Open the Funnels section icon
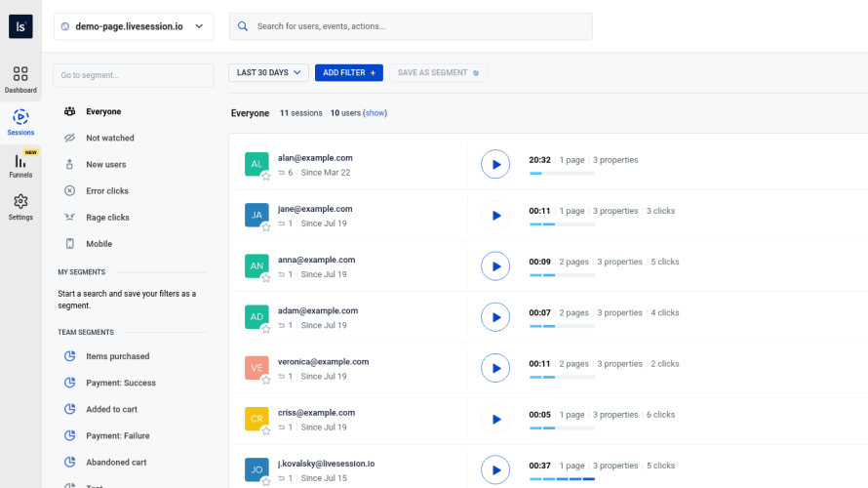The image size is (868, 488). tap(20, 164)
